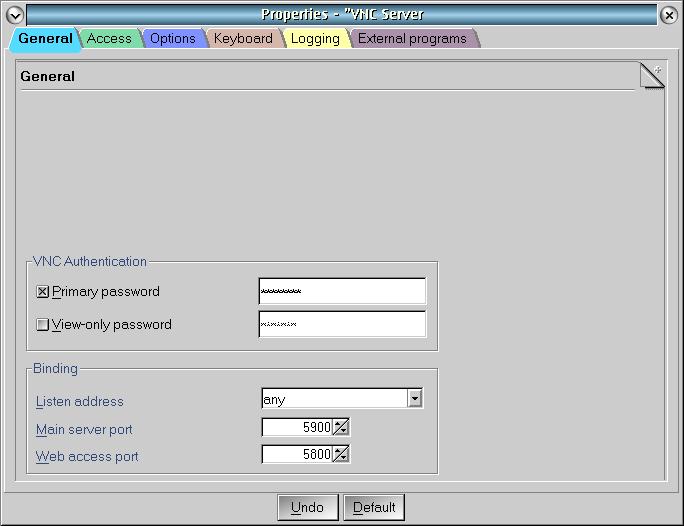Uncheck the Primary password checkbox
684x526 pixels.
[42, 291]
